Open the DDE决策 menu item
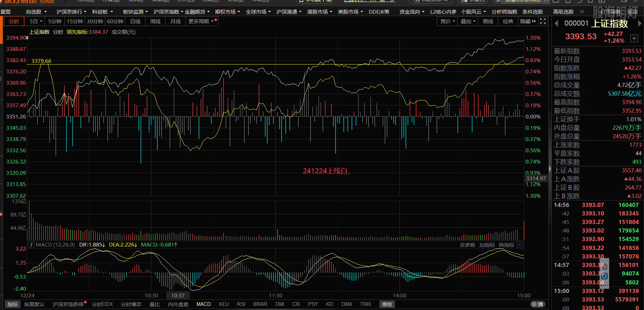This screenshot has width=644, height=310. tap(379, 12)
